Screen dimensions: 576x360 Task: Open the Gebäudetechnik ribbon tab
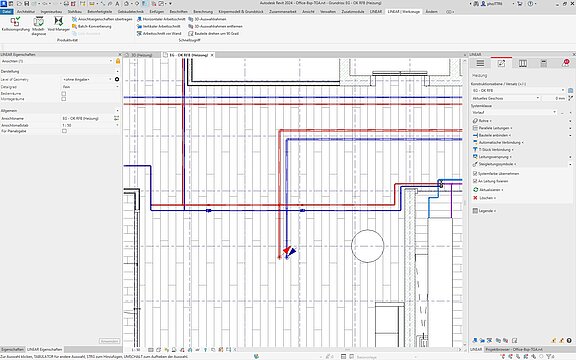pyautogui.click(x=131, y=12)
